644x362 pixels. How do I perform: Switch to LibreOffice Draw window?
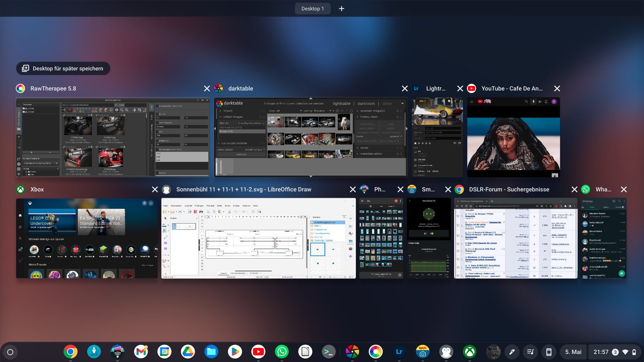coord(258,238)
